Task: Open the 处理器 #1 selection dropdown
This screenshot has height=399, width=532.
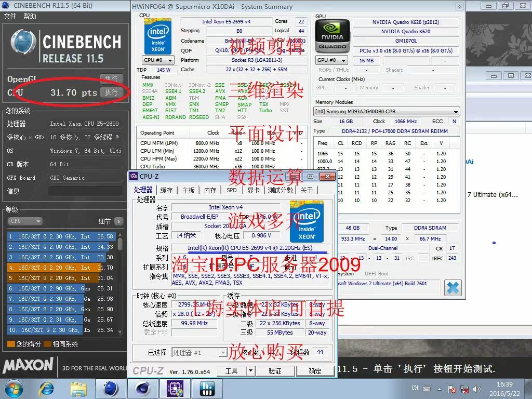Action: click(199, 353)
